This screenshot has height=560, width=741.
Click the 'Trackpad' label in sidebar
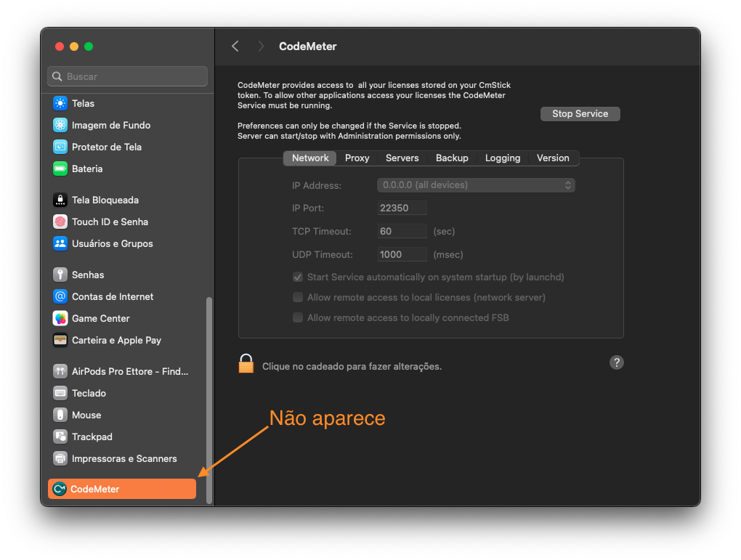pos(92,437)
